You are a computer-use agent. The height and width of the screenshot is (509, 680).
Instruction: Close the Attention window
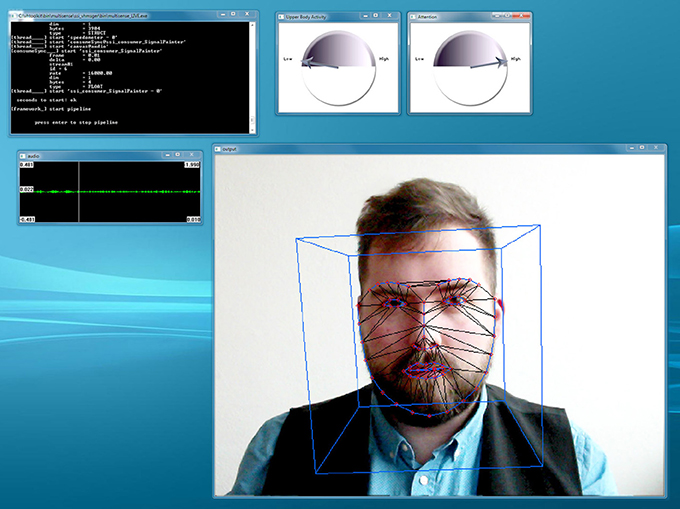(521, 16)
